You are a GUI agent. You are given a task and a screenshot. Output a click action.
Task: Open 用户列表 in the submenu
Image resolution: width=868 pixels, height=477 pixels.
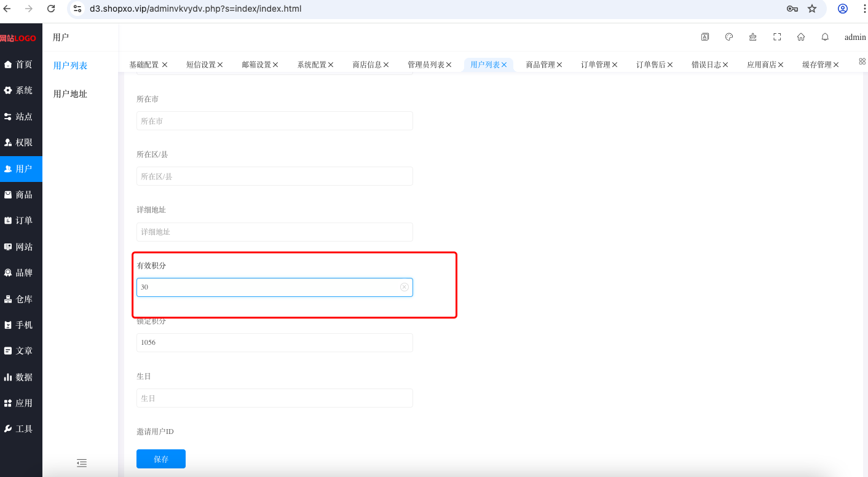coord(70,66)
